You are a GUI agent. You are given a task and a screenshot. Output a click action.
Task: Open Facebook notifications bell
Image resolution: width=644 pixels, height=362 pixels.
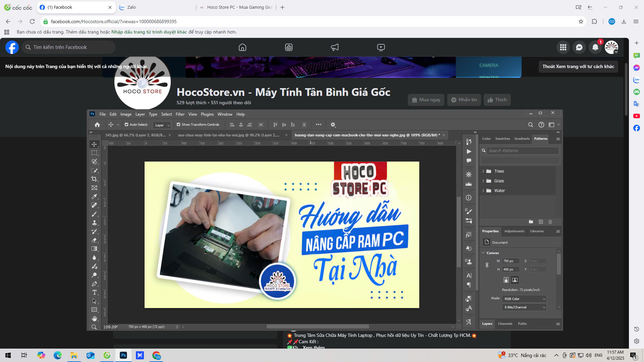pos(595,47)
